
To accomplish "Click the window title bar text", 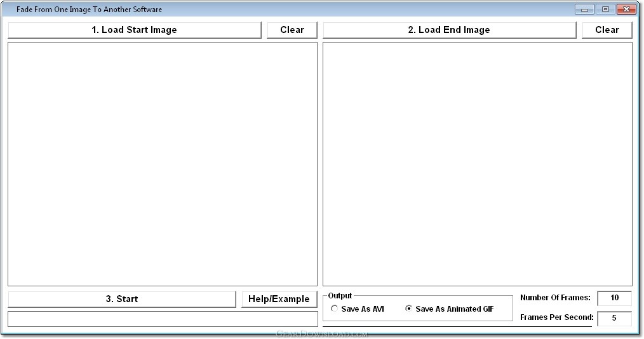I will pyautogui.click(x=89, y=10).
